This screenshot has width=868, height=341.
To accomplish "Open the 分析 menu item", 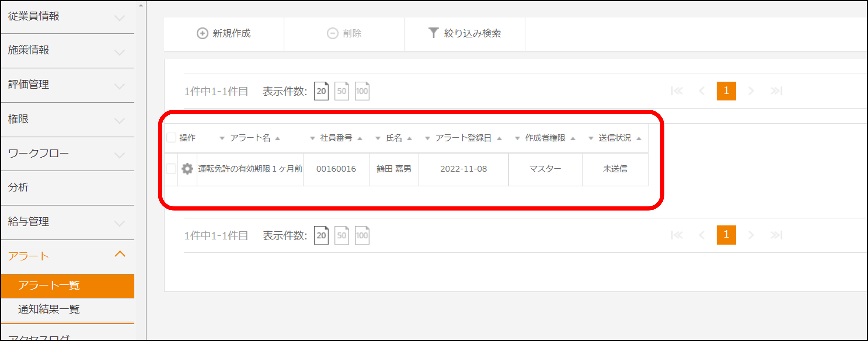I will (x=18, y=187).
